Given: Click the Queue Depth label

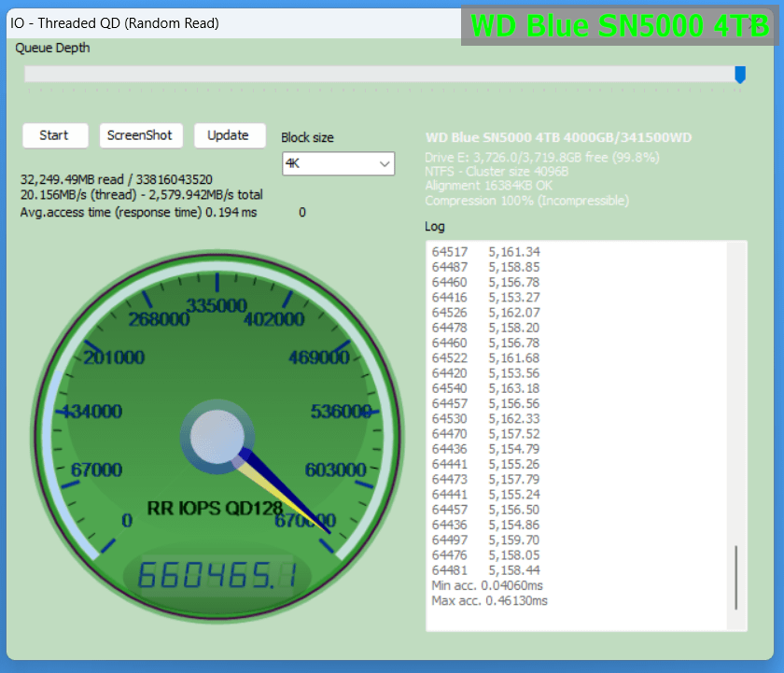Looking at the screenshot, I should coord(52,48).
